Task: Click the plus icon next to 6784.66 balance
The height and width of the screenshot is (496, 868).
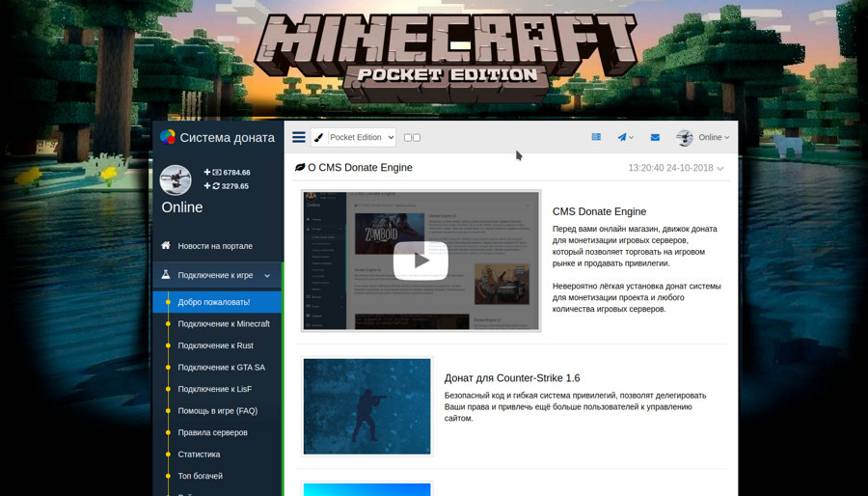Action: (207, 173)
